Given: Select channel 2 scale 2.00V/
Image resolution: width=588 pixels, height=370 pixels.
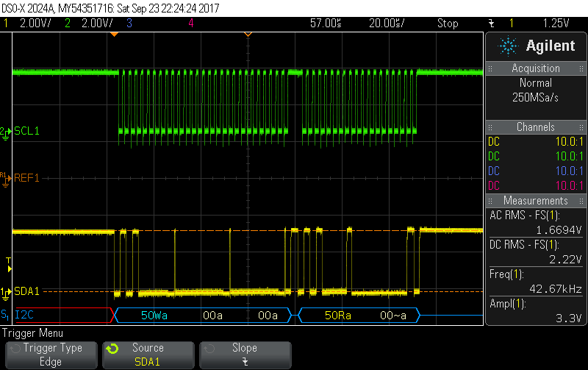Looking at the screenshot, I should (97, 24).
